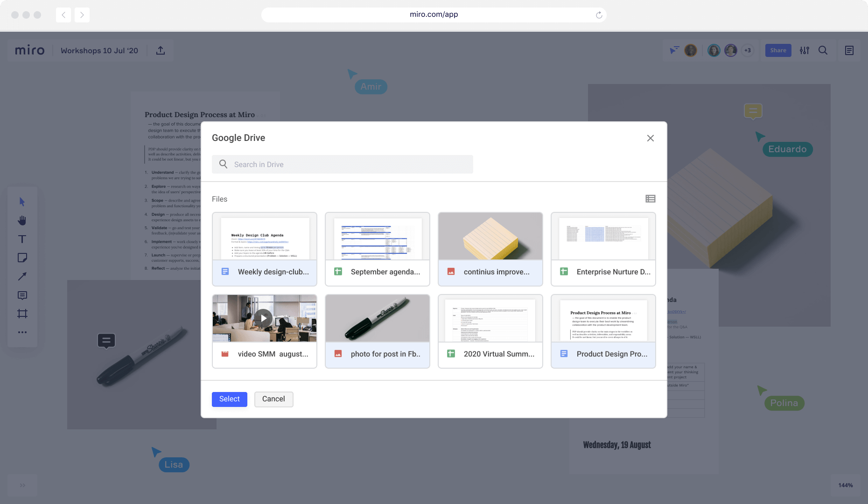The height and width of the screenshot is (504, 868).
Task: Open the yellow comment bubble near Eduardo
Action: [753, 112]
